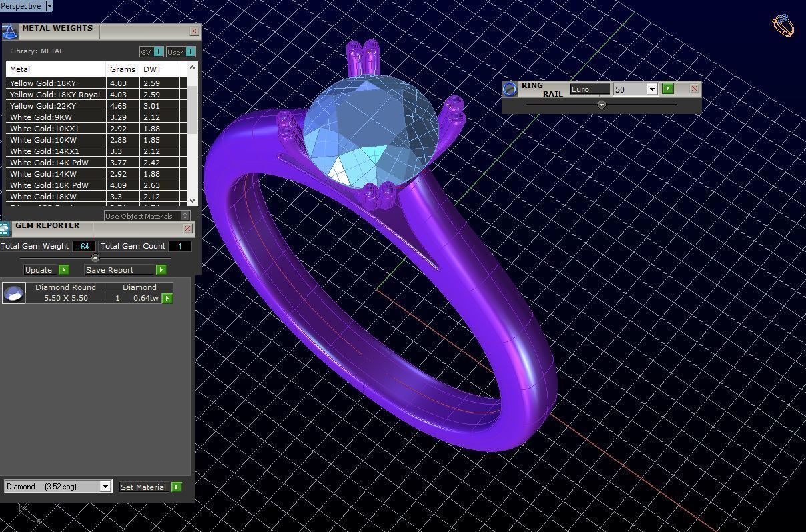Viewport: 806px width, 532px height.
Task: Click the Total Gem Count value field
Action: (179, 246)
